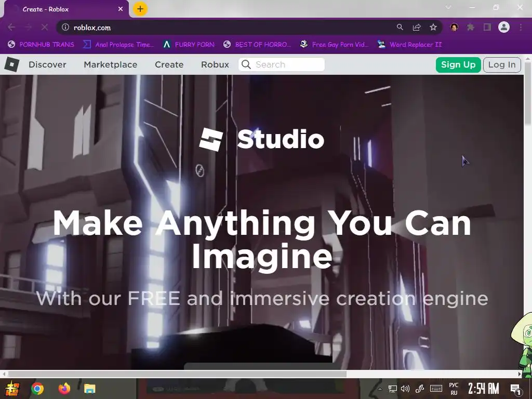
Task: Click the magnifier icon in Roblox search box
Action: point(246,64)
